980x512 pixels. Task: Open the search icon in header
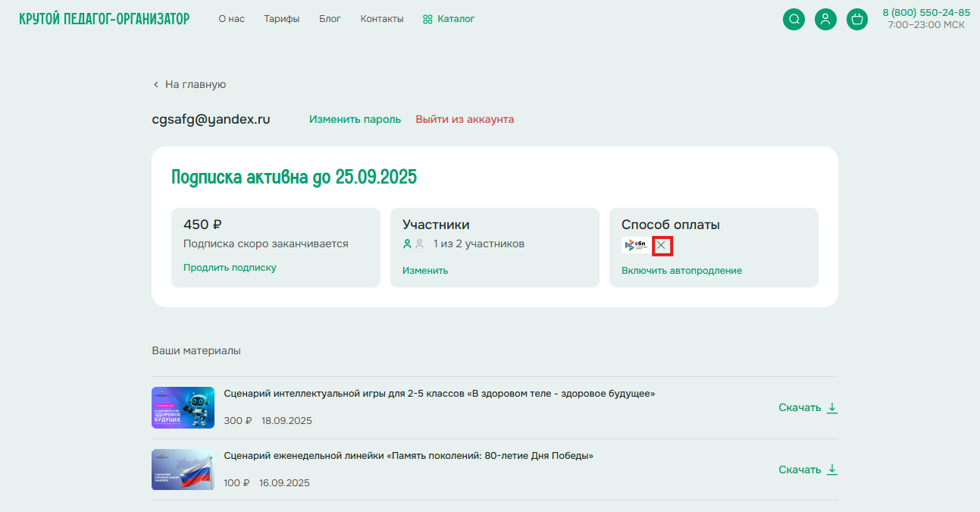pos(794,20)
